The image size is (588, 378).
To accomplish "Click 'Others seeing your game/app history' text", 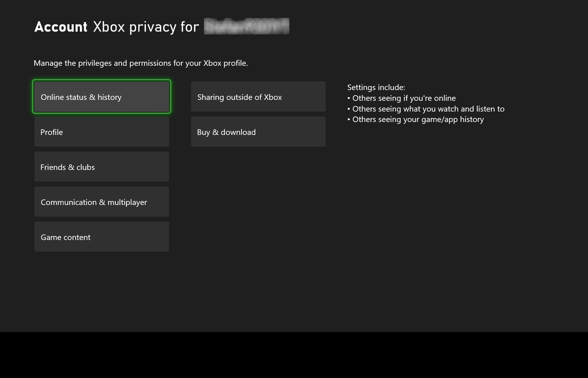I will [418, 120].
